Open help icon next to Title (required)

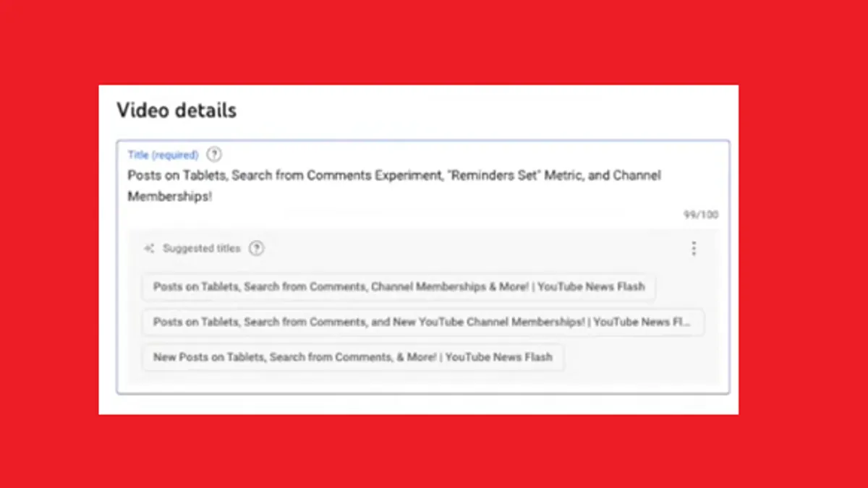pos(214,155)
